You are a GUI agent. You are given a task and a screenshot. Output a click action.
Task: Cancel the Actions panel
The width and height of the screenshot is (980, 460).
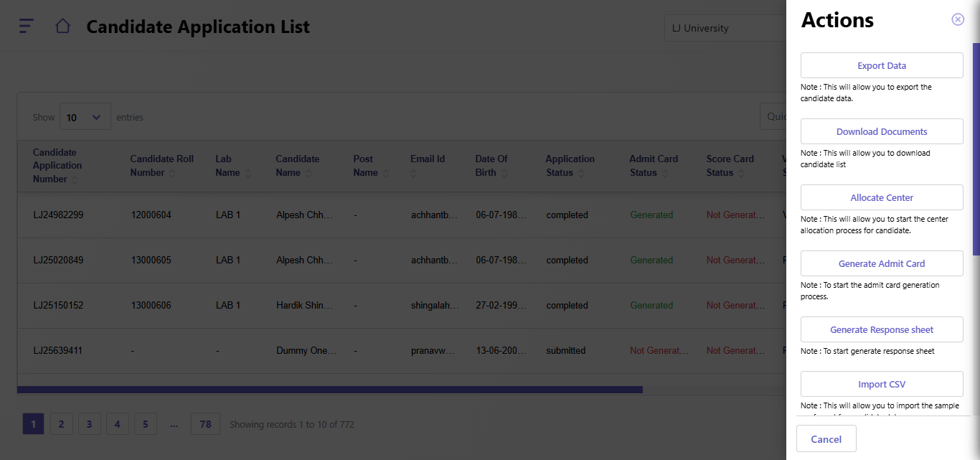[x=826, y=439]
